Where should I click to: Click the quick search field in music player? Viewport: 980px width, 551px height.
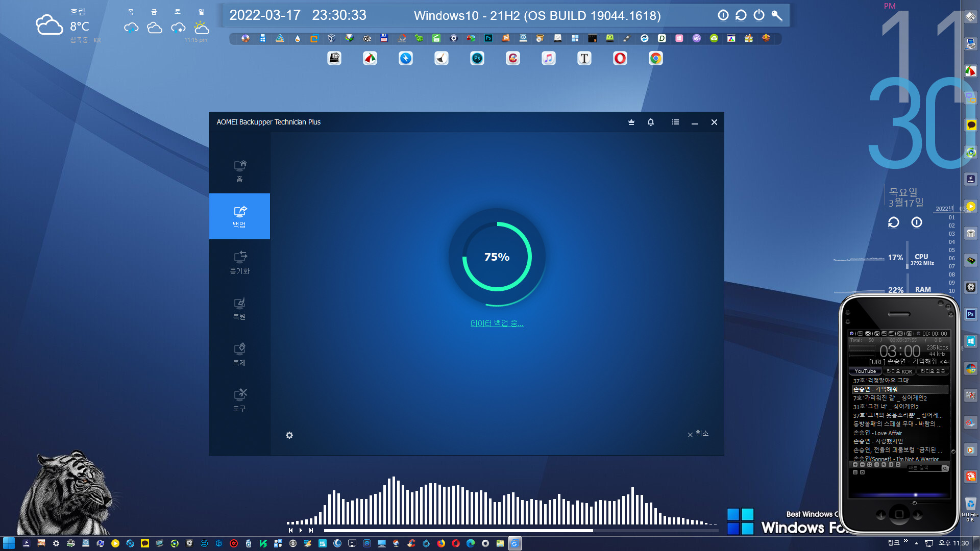coord(923,468)
